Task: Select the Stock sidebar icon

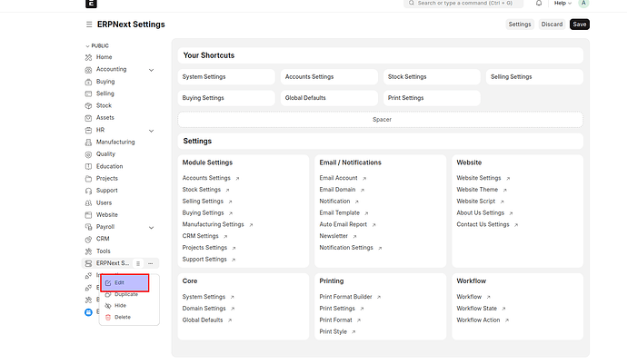Action: [x=88, y=106]
